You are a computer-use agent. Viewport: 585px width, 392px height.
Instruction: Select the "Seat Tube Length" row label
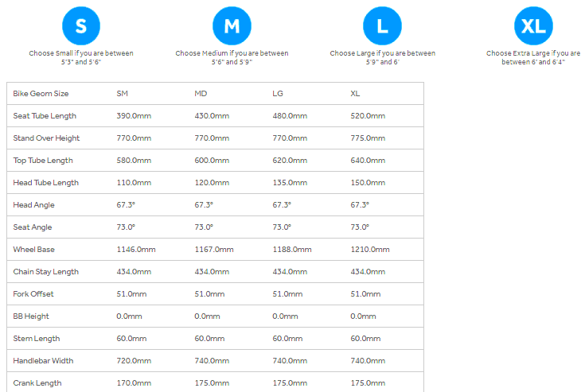(44, 116)
